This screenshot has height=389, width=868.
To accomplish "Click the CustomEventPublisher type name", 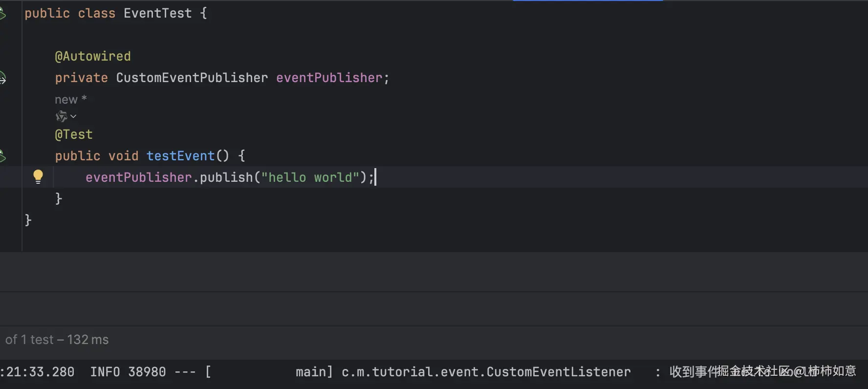I will click(x=192, y=78).
